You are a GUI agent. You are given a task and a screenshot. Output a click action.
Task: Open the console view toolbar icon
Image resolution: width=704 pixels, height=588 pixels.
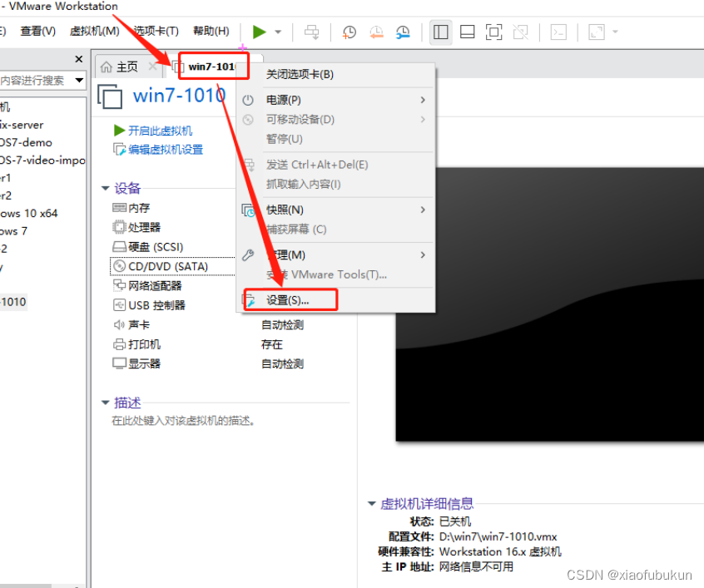[558, 32]
